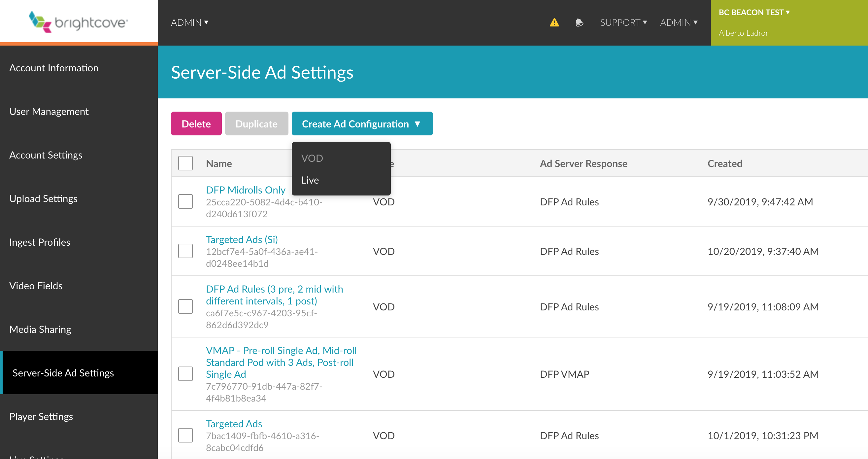The height and width of the screenshot is (459, 868).
Task: Click the greyed Duplicate button
Action: (x=256, y=124)
